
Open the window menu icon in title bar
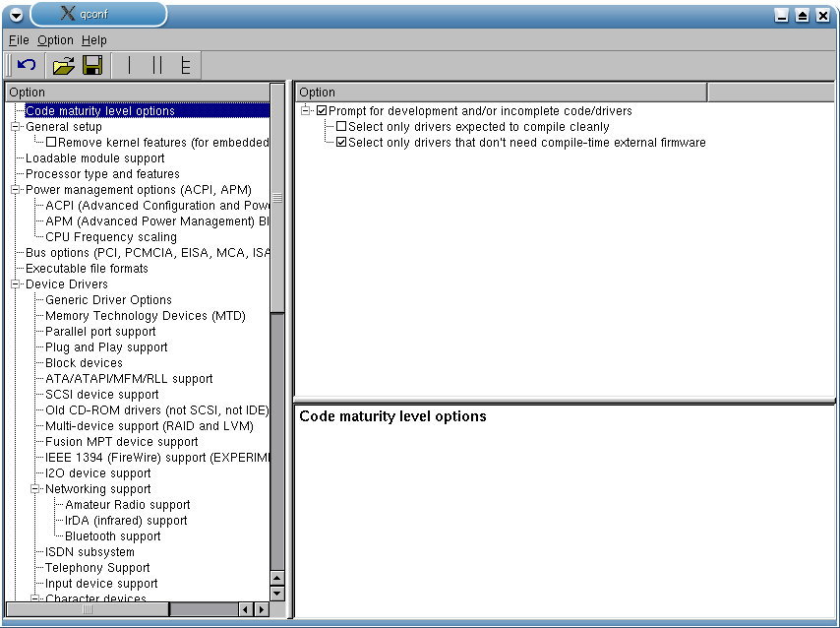point(16,15)
